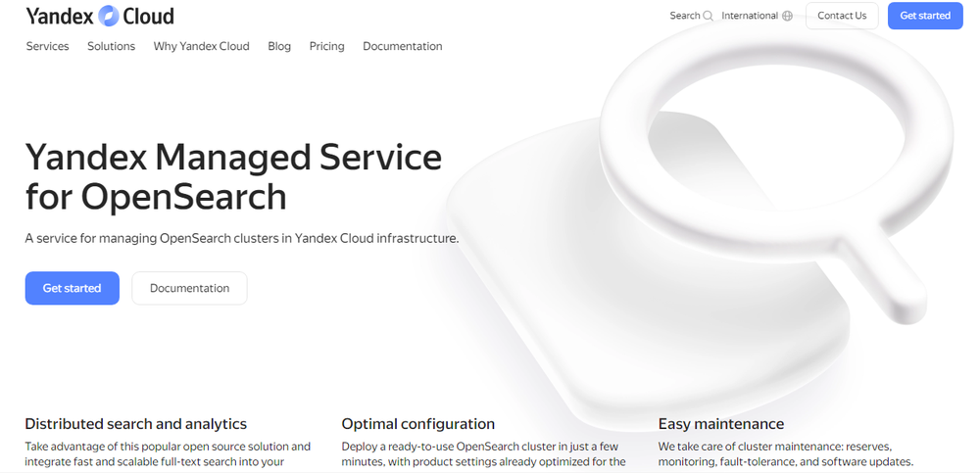Click the Contact Us button
The image size is (980, 473).
842,17
